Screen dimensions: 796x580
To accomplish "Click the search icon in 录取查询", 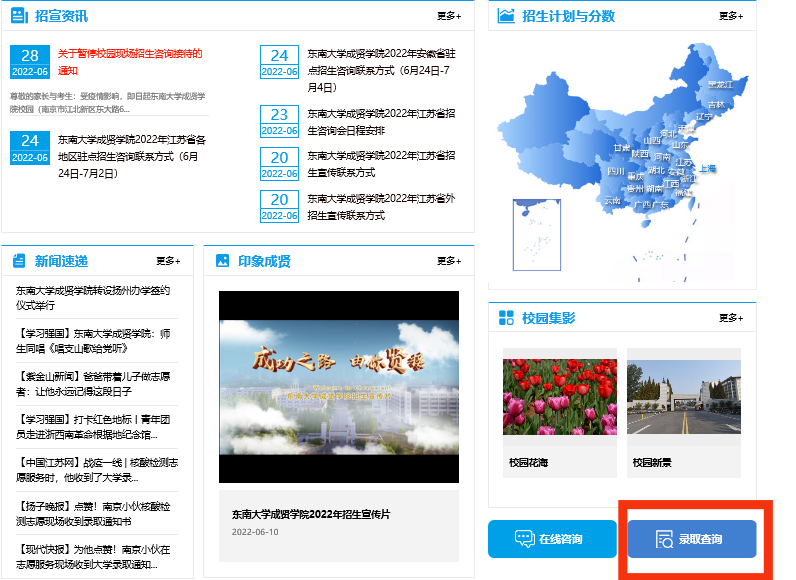I will point(664,539).
